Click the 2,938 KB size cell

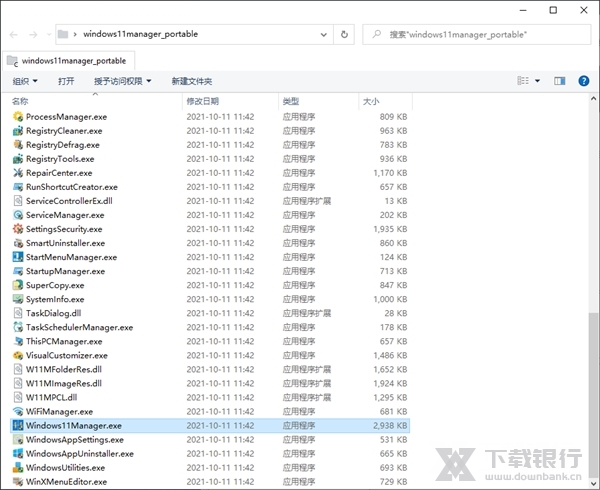pos(390,426)
